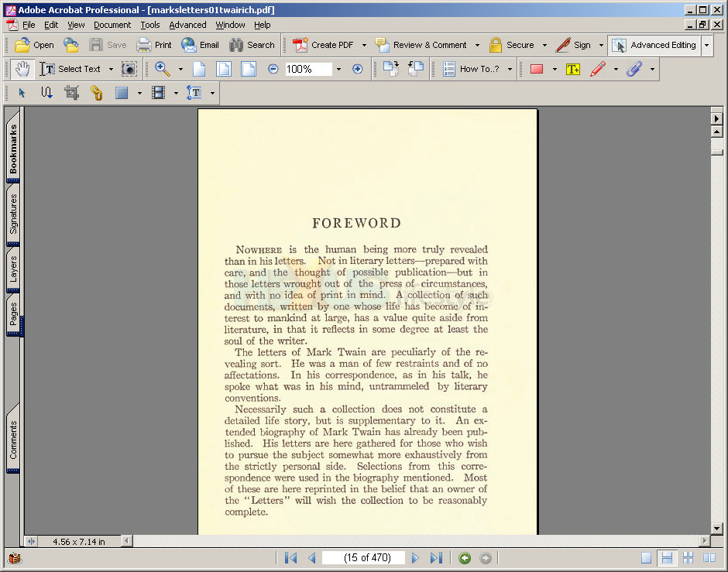This screenshot has width=728, height=572.
Task: Switch to Continuous Facing layout
Action: click(x=688, y=557)
